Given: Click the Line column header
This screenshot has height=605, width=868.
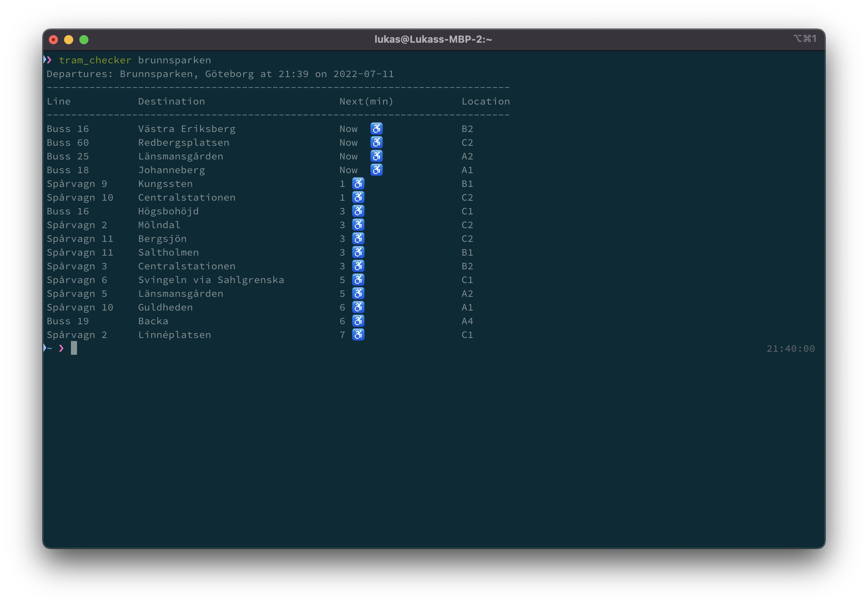Looking at the screenshot, I should pos(59,101).
